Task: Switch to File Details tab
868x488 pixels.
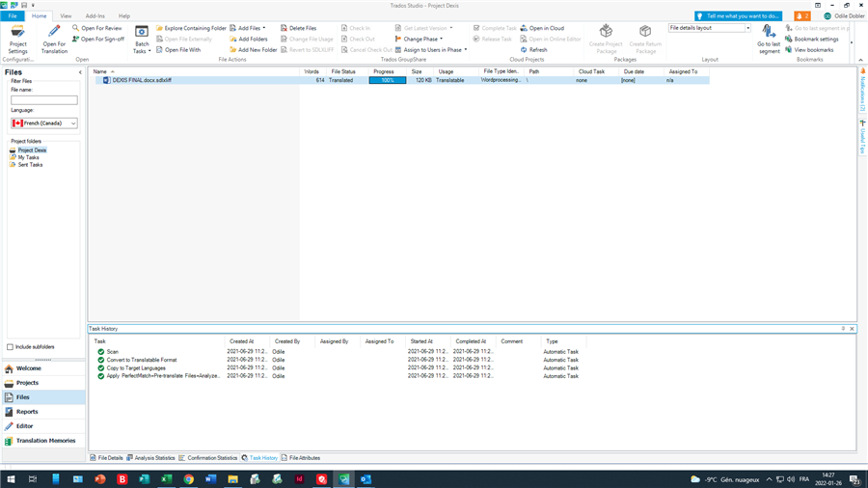Action: (107, 458)
